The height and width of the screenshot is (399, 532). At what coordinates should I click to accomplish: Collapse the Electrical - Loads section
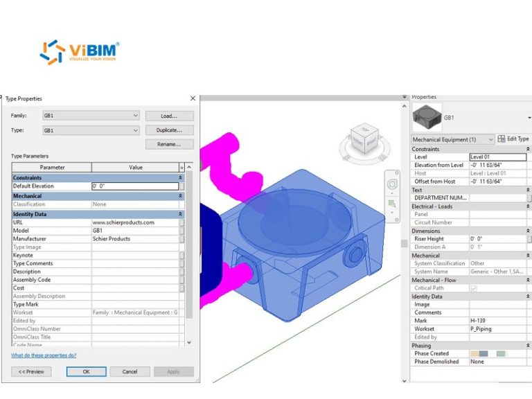[x=528, y=206]
